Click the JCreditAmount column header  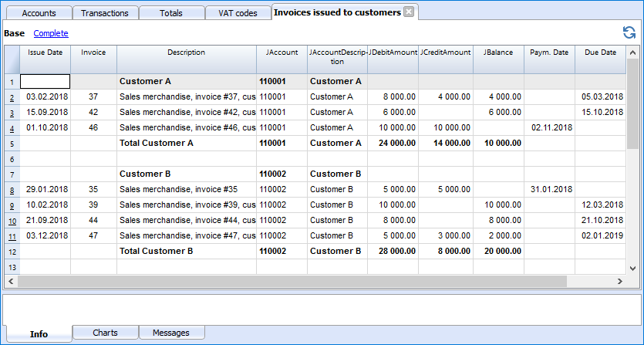(446, 59)
